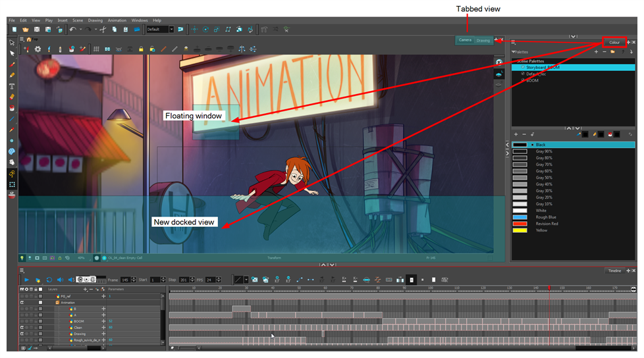Click the timeline Frame number field
The height and width of the screenshot is (358, 644).
[x=124, y=280]
